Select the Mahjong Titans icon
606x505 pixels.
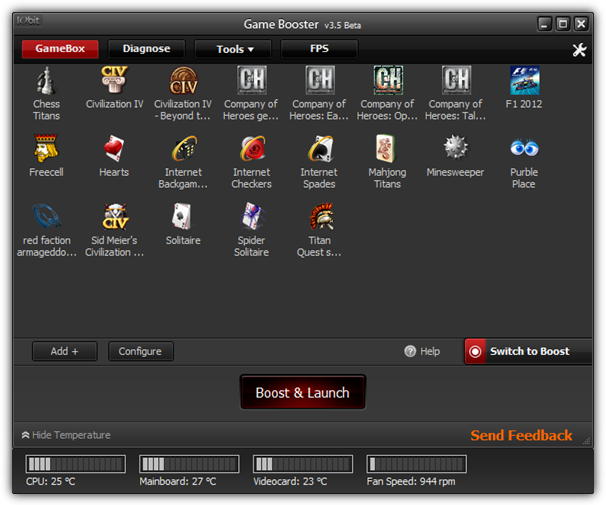pyautogui.click(x=387, y=149)
